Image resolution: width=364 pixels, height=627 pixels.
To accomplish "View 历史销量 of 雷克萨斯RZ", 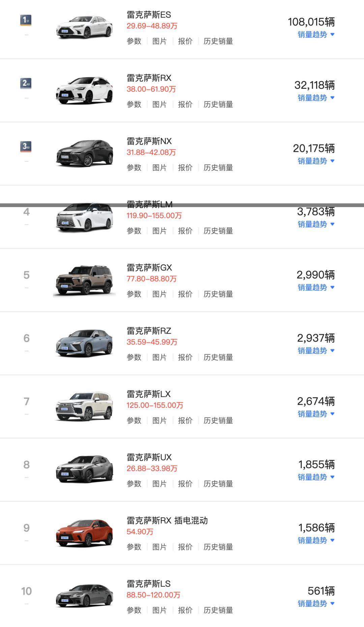I will point(218,357).
